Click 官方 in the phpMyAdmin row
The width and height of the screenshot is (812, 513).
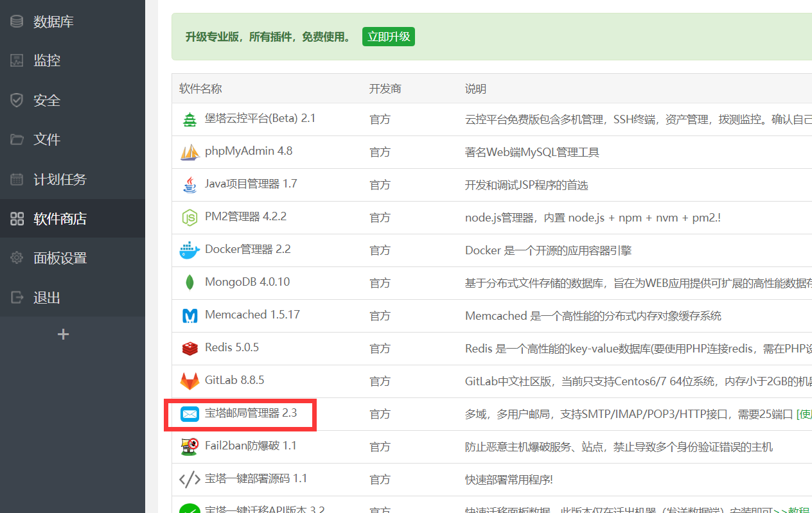tap(380, 152)
